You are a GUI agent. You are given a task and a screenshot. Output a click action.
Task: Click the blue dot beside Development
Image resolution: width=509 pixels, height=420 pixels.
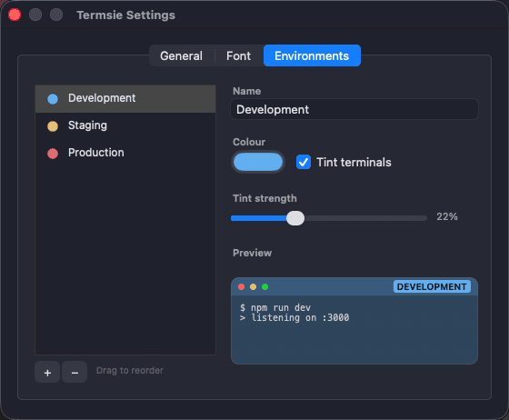(x=53, y=99)
